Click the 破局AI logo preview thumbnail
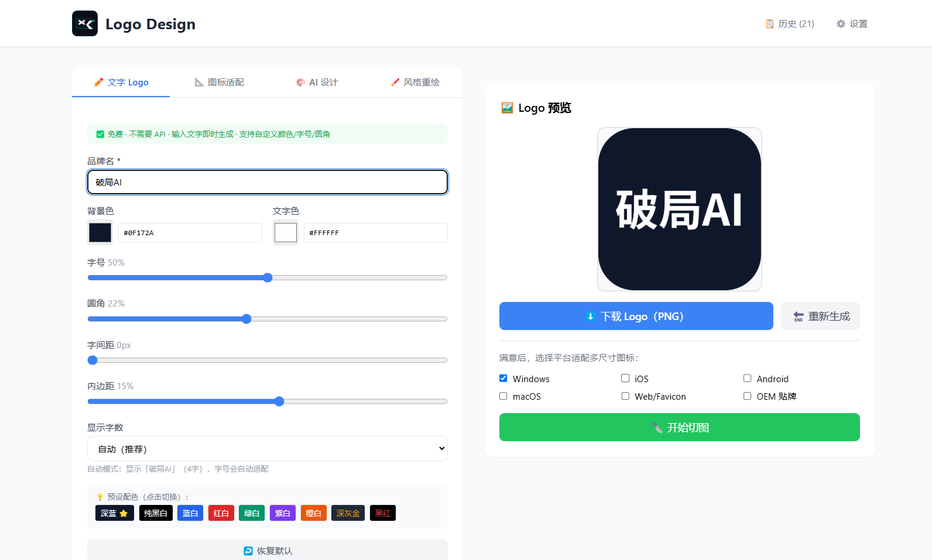 tap(680, 209)
